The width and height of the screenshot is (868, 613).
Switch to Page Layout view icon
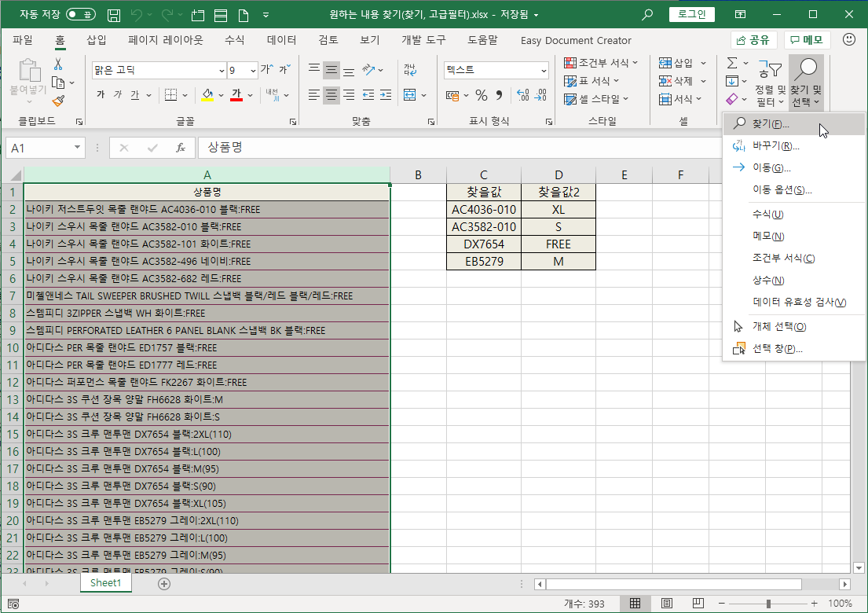click(x=666, y=604)
